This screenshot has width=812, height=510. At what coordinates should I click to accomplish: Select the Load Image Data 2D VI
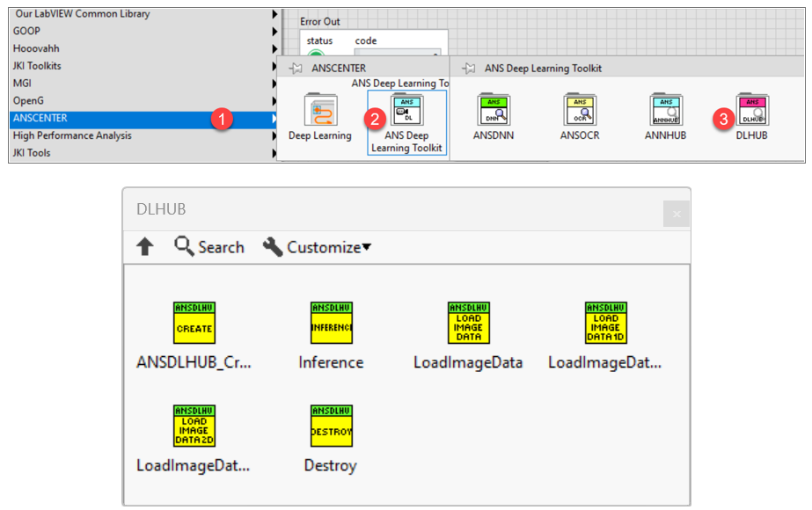click(x=194, y=426)
